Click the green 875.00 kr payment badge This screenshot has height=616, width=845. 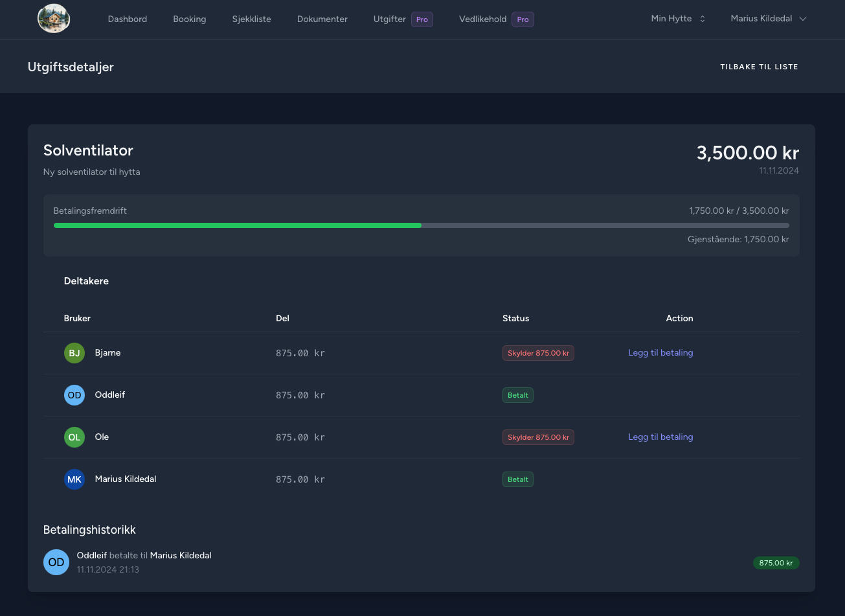776,563
